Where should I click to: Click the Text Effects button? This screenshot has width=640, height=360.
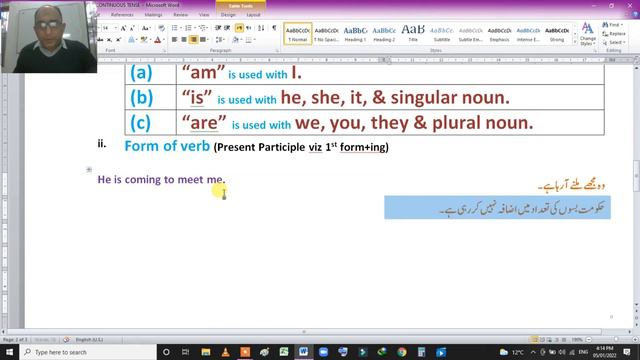tap(131, 40)
